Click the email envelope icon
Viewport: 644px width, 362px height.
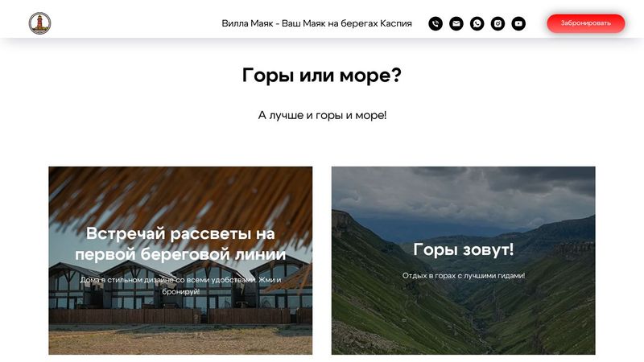[x=456, y=23]
